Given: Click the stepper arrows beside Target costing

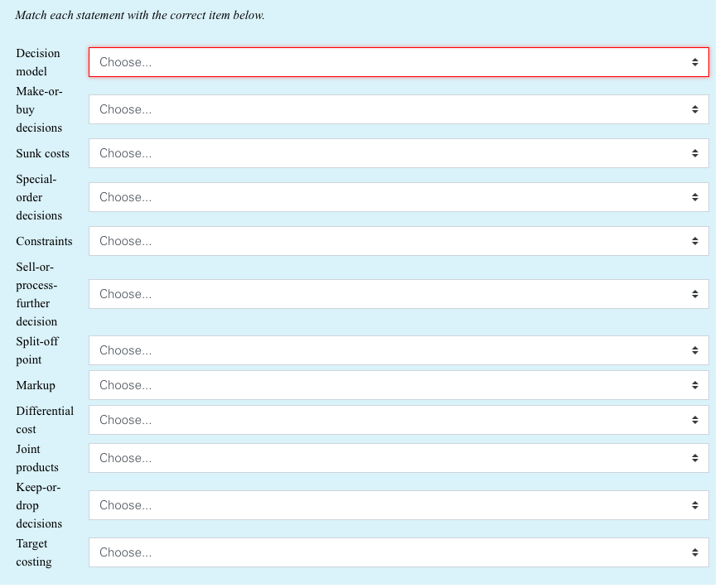Looking at the screenshot, I should (x=696, y=552).
